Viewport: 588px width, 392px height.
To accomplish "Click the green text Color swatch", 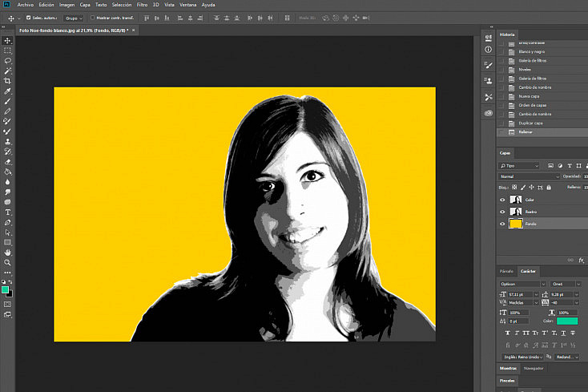I will 567,321.
